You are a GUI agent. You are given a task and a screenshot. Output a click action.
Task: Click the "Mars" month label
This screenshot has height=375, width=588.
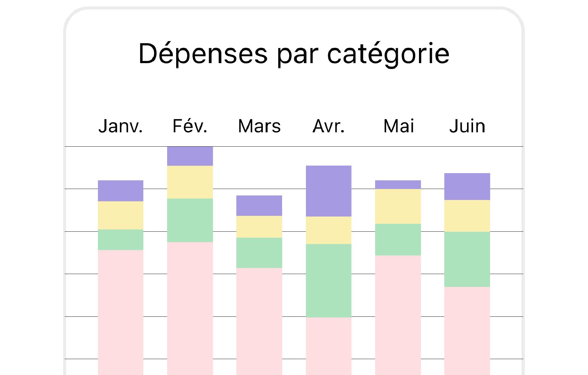click(259, 126)
